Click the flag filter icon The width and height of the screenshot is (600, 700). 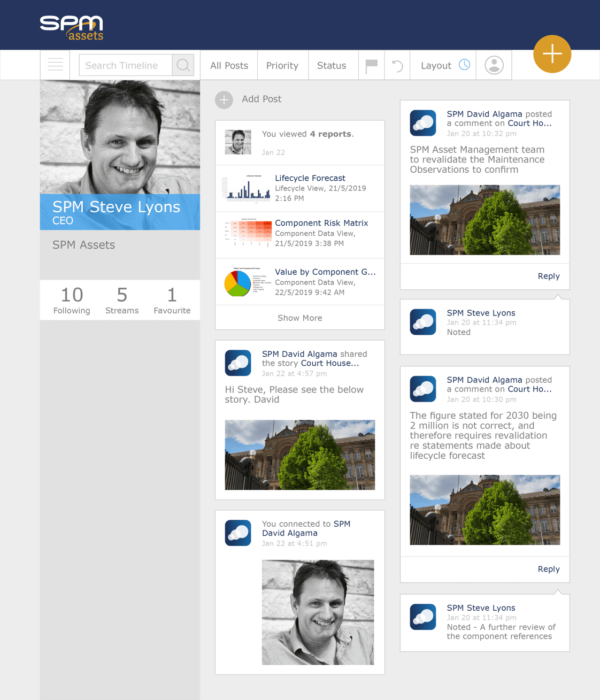pos(371,65)
